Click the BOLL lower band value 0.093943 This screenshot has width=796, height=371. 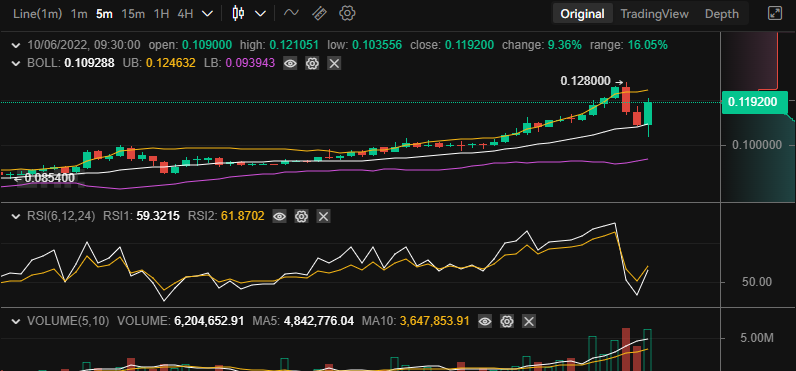(x=250, y=63)
